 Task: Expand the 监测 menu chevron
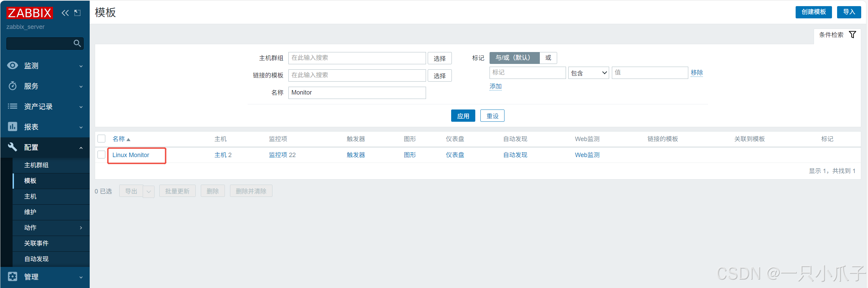pyautogui.click(x=81, y=66)
